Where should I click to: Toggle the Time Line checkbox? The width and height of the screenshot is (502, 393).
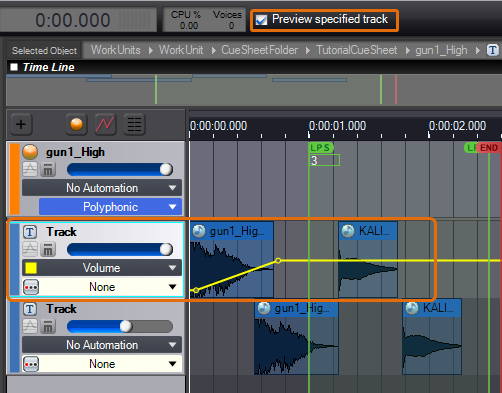pyautogui.click(x=14, y=67)
